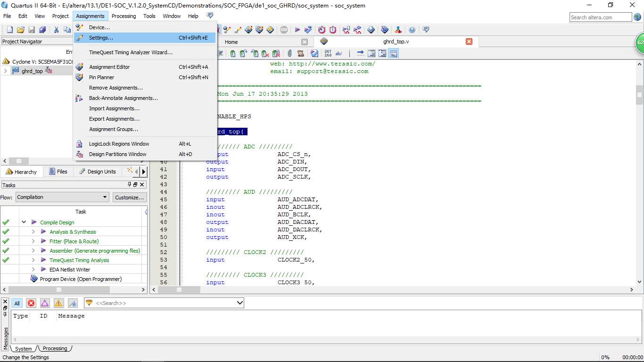Screen dimensions: 644x362
Task: Select the Home editor tab
Action: [231, 42]
